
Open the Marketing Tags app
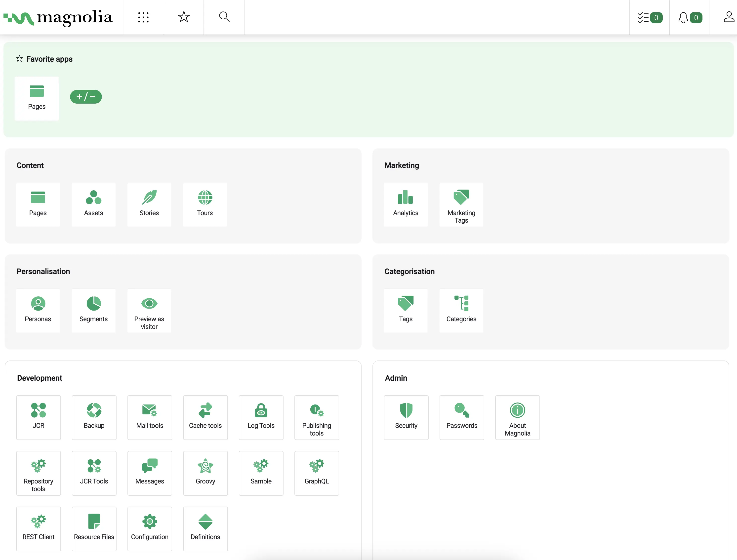click(x=461, y=205)
